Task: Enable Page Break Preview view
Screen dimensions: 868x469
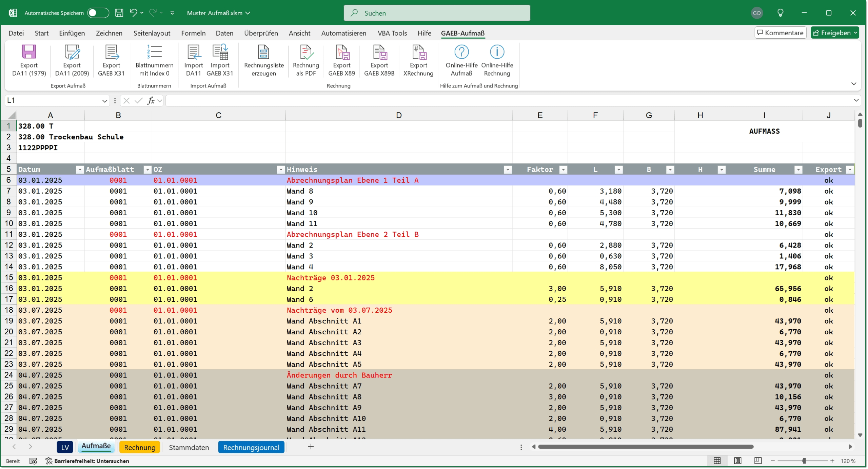Action: click(x=758, y=461)
